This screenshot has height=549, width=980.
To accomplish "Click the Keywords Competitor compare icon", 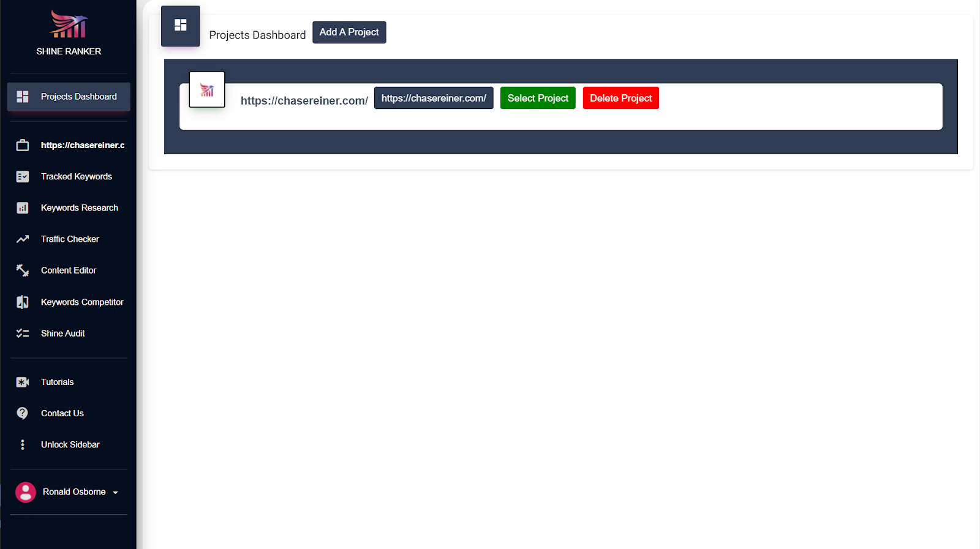I will 23,302.
